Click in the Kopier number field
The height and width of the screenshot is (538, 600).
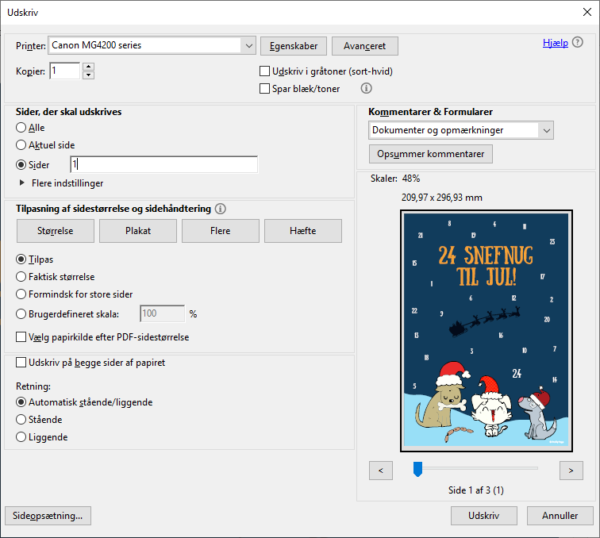[x=65, y=71]
